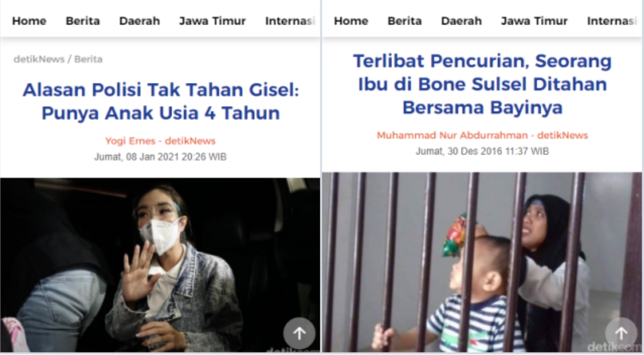Open Internasional tab in right navigation
This screenshot has height=355, width=644.
click(x=612, y=21)
